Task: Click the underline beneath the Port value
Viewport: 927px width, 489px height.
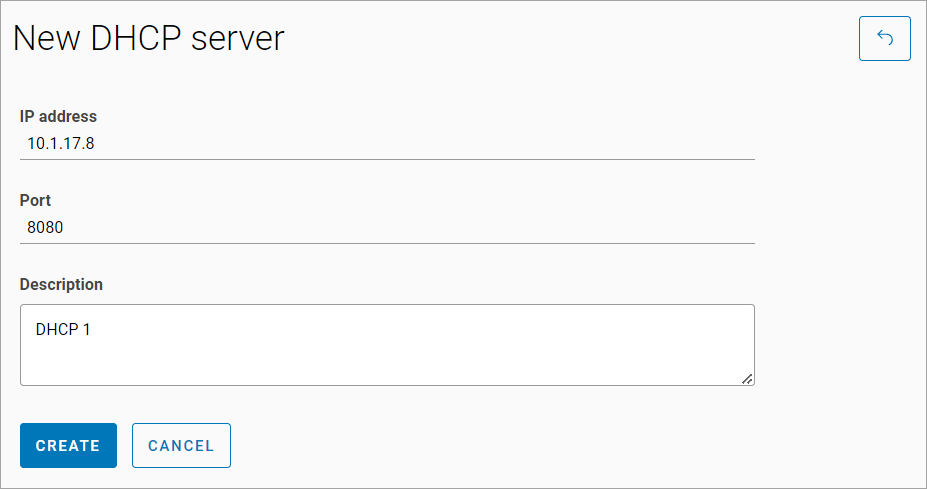Action: pos(386,242)
